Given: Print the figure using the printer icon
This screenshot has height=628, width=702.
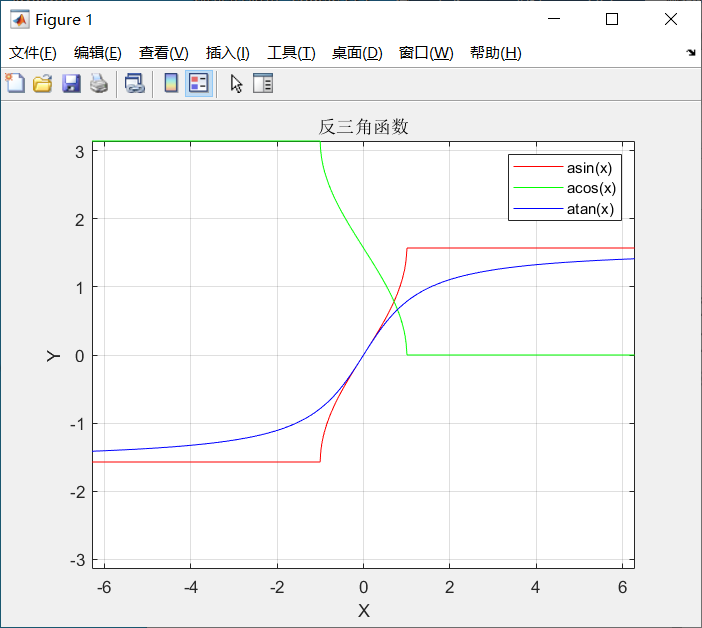Looking at the screenshot, I should click(x=99, y=83).
